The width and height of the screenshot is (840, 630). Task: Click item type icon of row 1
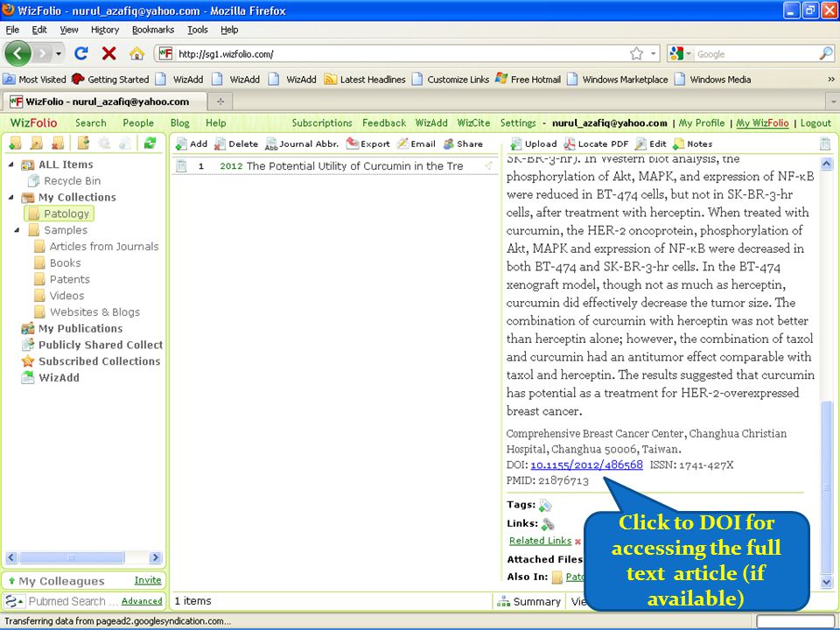(x=182, y=166)
